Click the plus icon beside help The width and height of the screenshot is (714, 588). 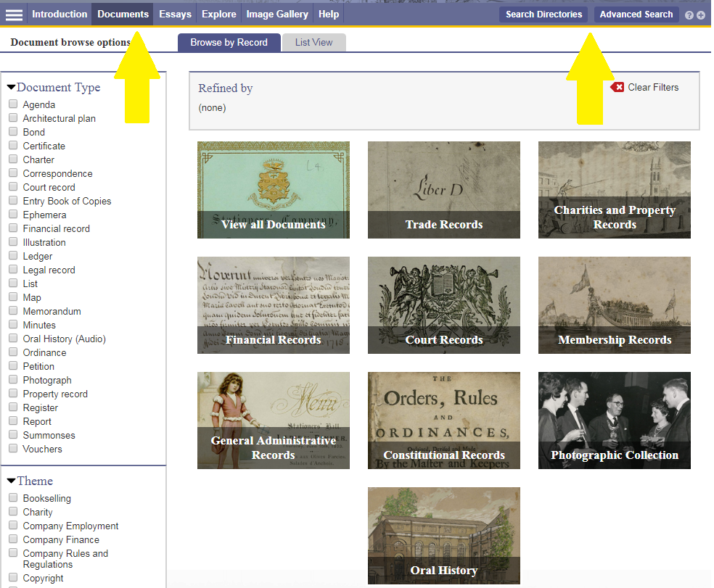tap(701, 15)
